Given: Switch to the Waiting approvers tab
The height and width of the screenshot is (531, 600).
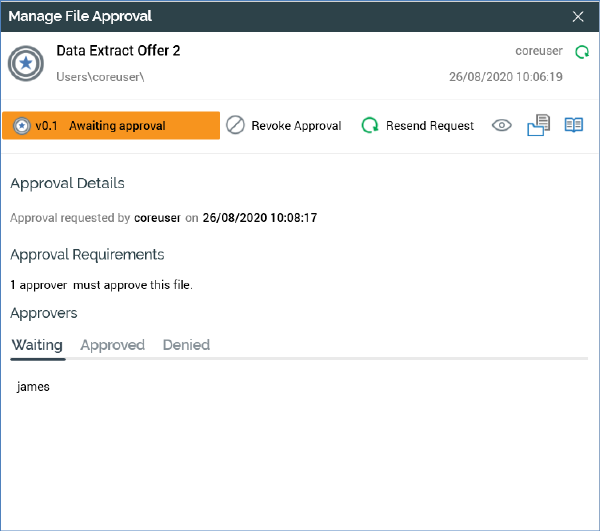Looking at the screenshot, I should (x=37, y=345).
